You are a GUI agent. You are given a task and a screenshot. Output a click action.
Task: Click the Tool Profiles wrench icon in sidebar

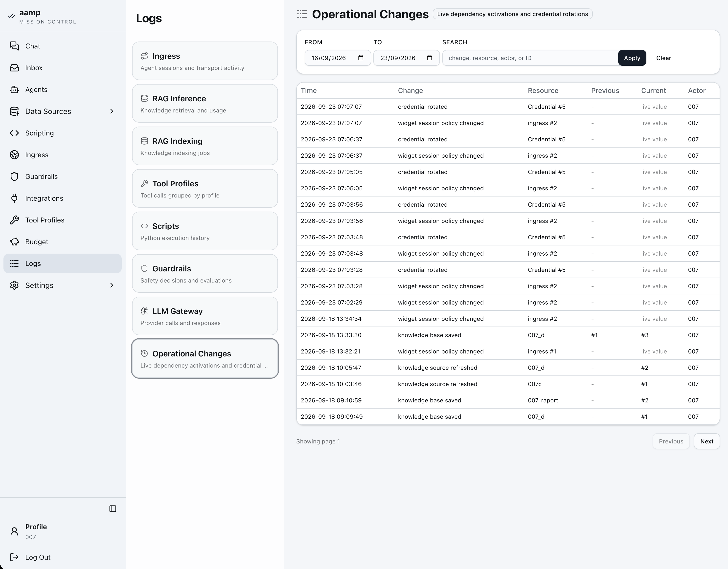coord(14,220)
